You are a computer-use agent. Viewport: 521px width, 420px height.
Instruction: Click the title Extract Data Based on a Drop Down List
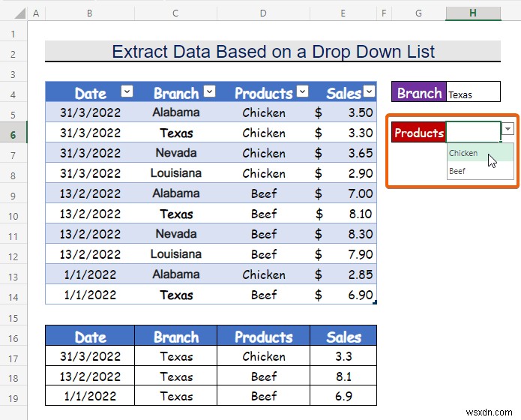click(x=273, y=52)
